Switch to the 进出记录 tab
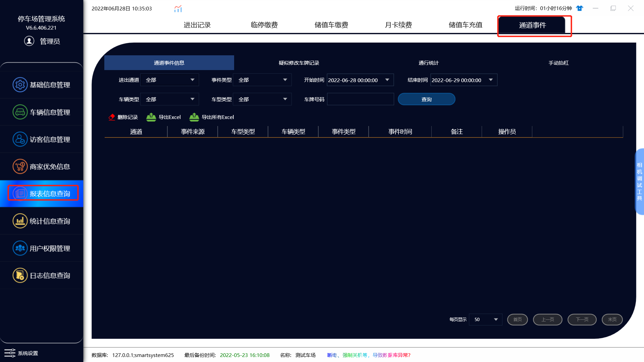This screenshot has width=644, height=362. (x=197, y=25)
